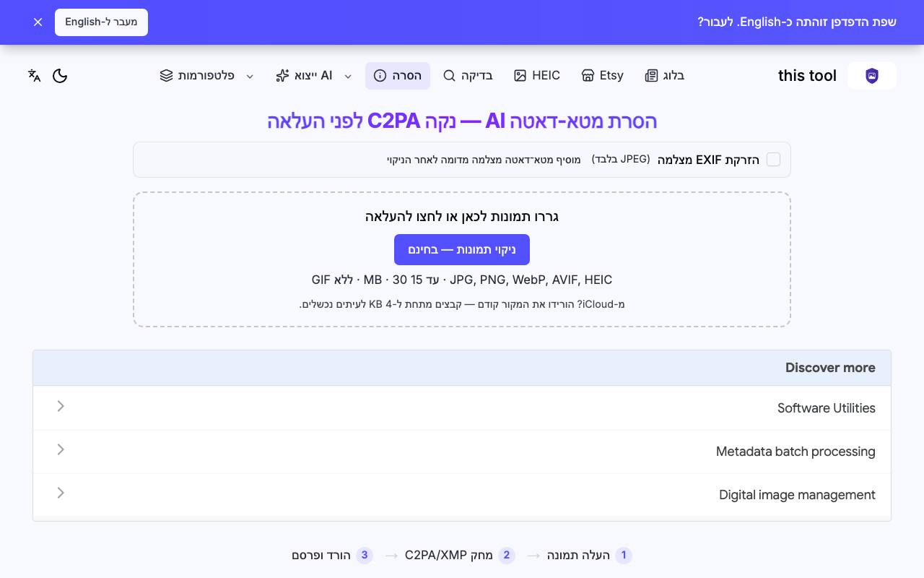
Task: Select the הסרה nav tab
Action: (x=398, y=76)
